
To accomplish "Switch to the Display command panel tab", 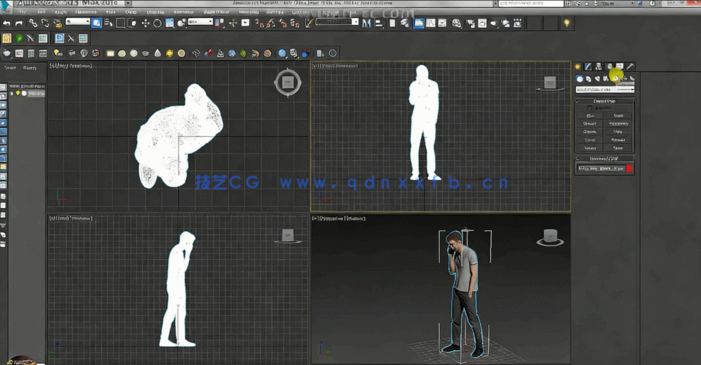I will click(620, 66).
